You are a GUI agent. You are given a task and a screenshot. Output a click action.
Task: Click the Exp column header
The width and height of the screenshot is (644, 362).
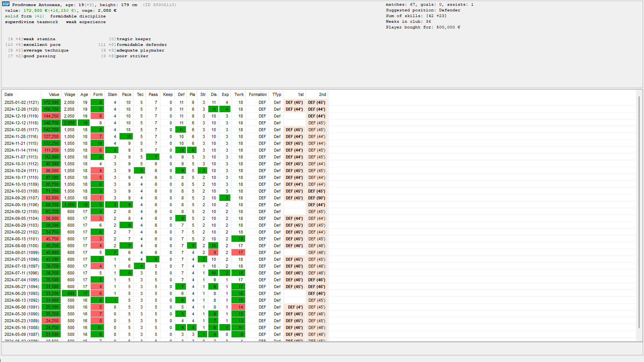225,94
